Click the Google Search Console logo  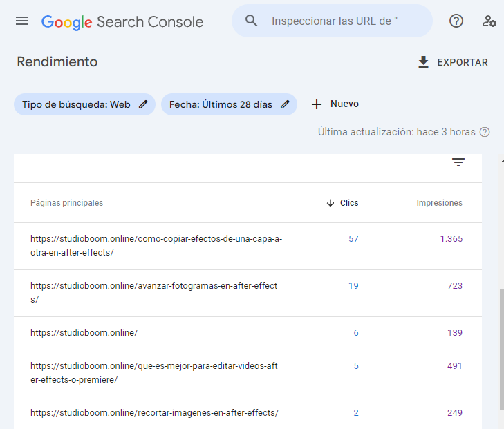122,21
